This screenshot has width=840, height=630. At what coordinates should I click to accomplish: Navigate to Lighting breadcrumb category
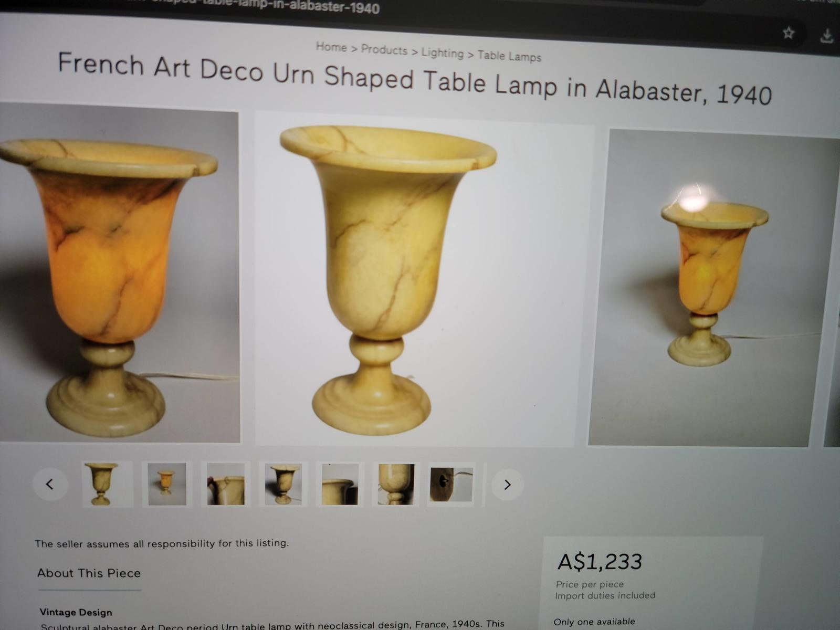pos(443,53)
